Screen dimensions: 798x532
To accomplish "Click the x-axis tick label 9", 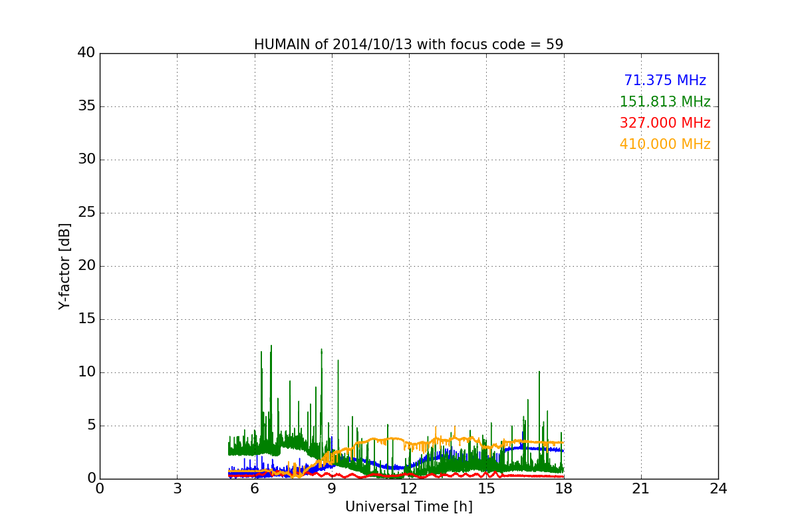I will click(x=332, y=489).
